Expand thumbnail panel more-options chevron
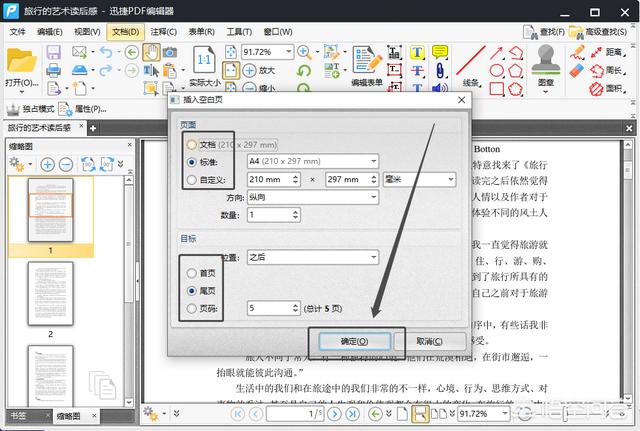The height and width of the screenshot is (431, 640). point(120,164)
